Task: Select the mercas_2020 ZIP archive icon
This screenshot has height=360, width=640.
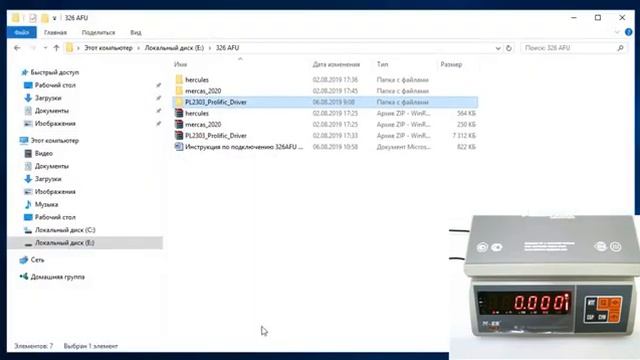Action: click(179, 124)
